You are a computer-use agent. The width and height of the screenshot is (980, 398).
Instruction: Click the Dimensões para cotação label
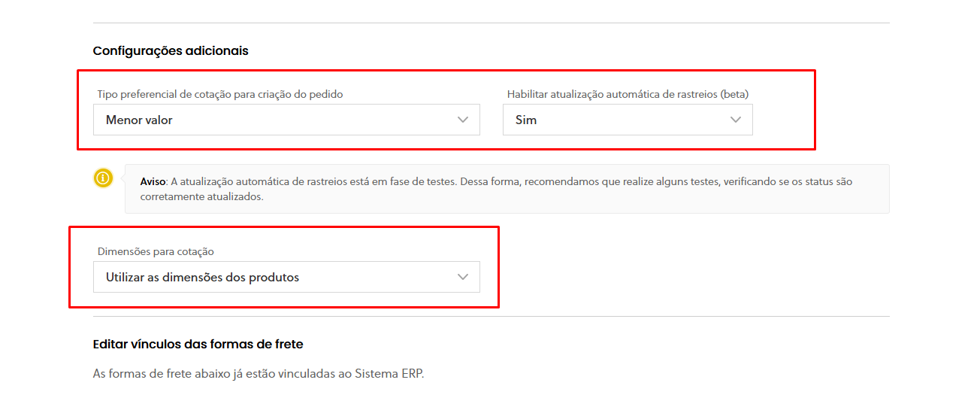point(161,251)
